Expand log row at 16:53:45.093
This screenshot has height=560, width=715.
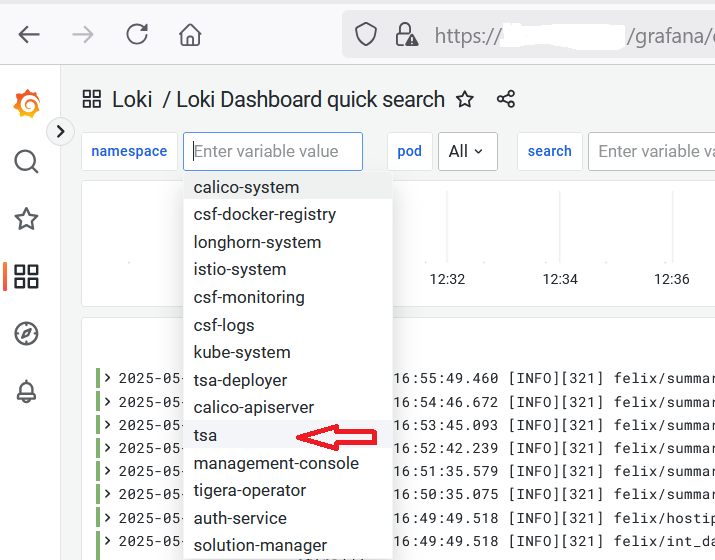(107, 425)
